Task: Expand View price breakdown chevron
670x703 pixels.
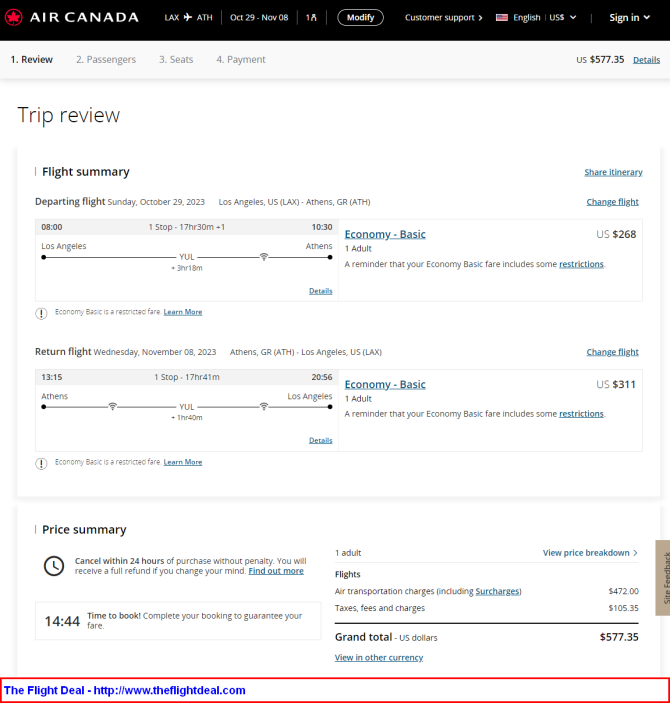Action: pos(635,553)
